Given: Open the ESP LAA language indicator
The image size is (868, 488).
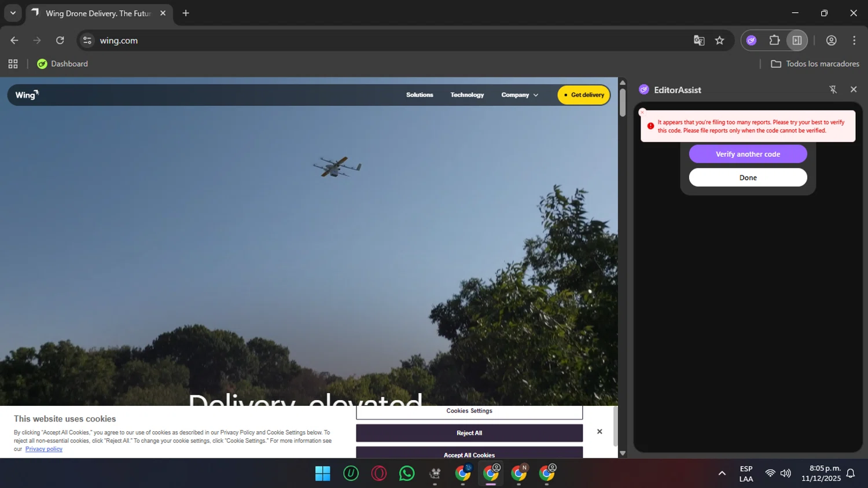Looking at the screenshot, I should [x=746, y=474].
